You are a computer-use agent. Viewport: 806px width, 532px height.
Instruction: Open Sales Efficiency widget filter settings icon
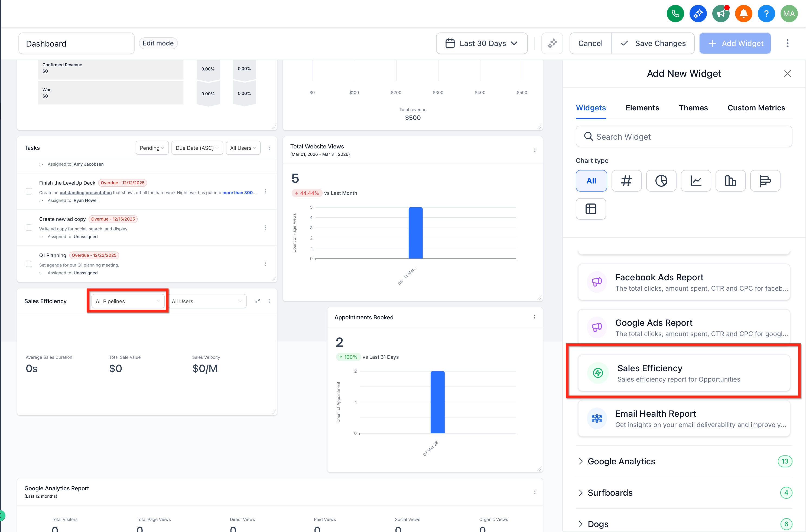click(258, 301)
